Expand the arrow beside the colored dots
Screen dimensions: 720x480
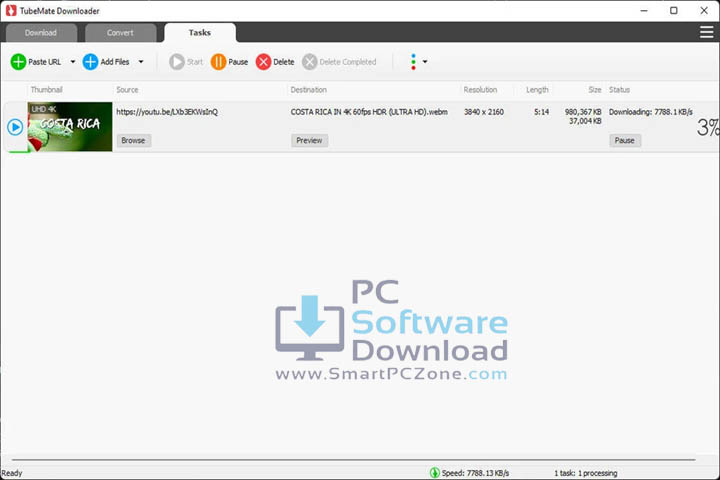[x=425, y=62]
